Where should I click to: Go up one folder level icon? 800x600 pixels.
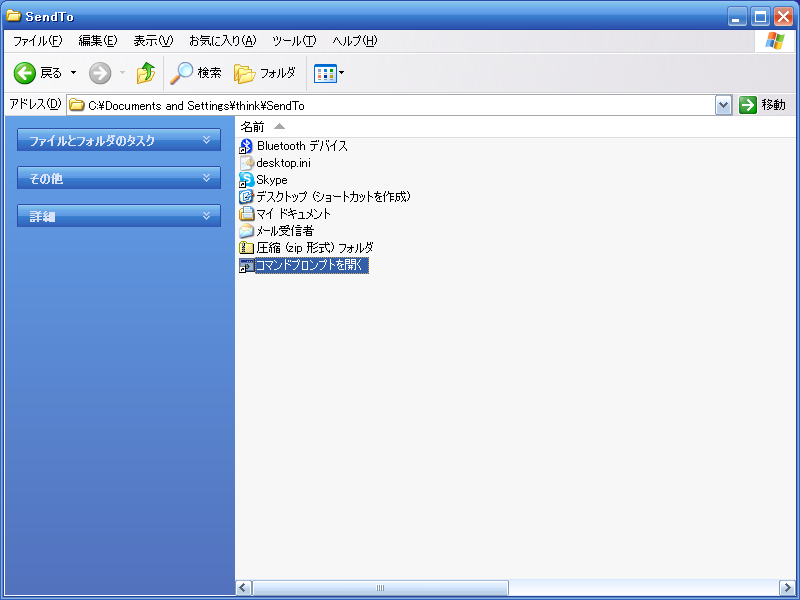pos(146,73)
